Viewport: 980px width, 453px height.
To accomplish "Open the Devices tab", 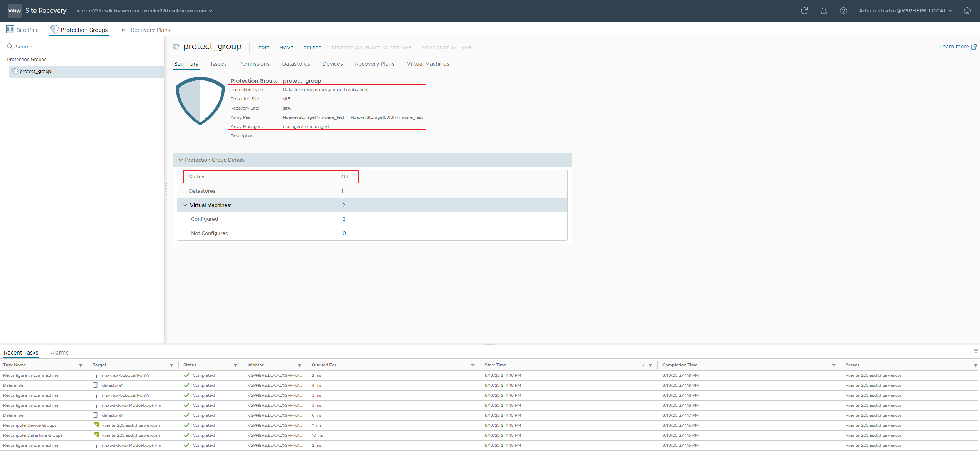I will point(333,64).
